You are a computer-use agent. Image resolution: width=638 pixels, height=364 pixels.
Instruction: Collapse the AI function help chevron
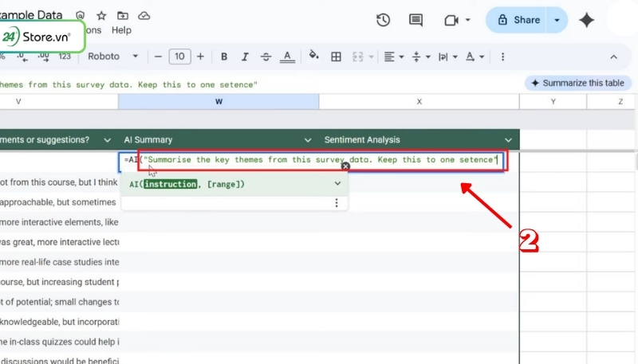click(x=337, y=183)
